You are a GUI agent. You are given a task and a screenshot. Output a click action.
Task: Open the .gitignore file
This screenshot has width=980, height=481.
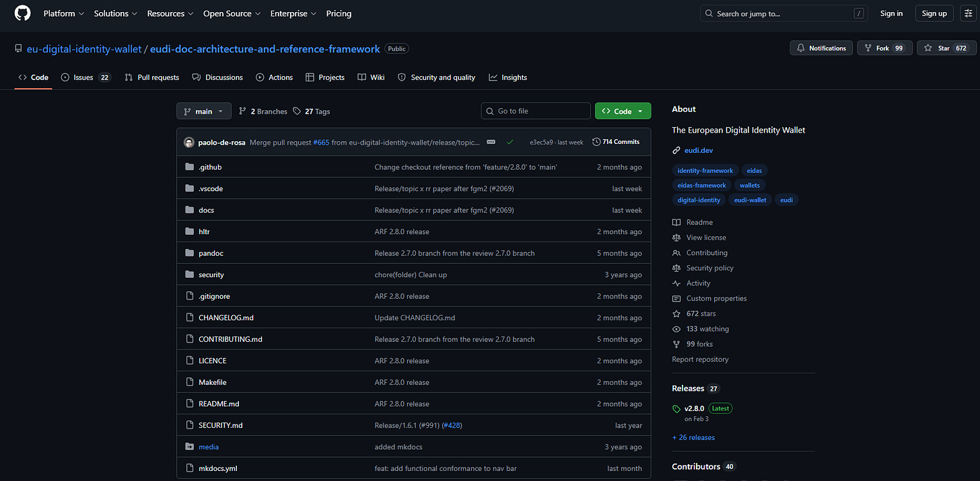coord(214,296)
